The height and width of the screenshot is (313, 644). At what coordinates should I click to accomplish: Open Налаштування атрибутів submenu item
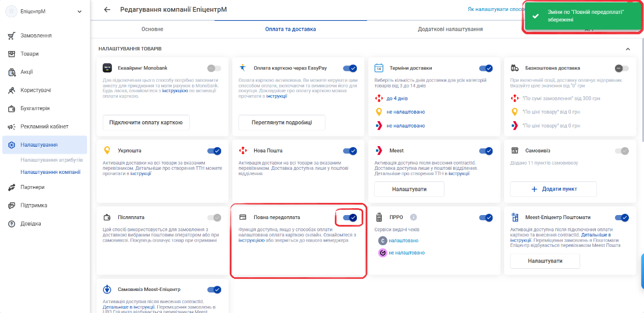point(52,159)
